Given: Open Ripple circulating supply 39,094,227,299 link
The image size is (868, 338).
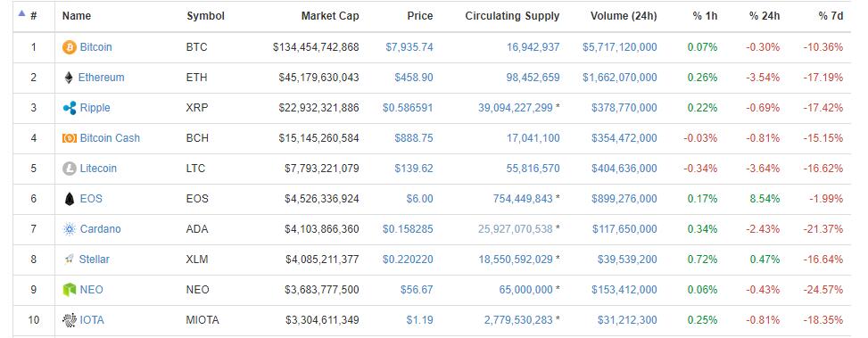Looking at the screenshot, I should [x=516, y=107].
